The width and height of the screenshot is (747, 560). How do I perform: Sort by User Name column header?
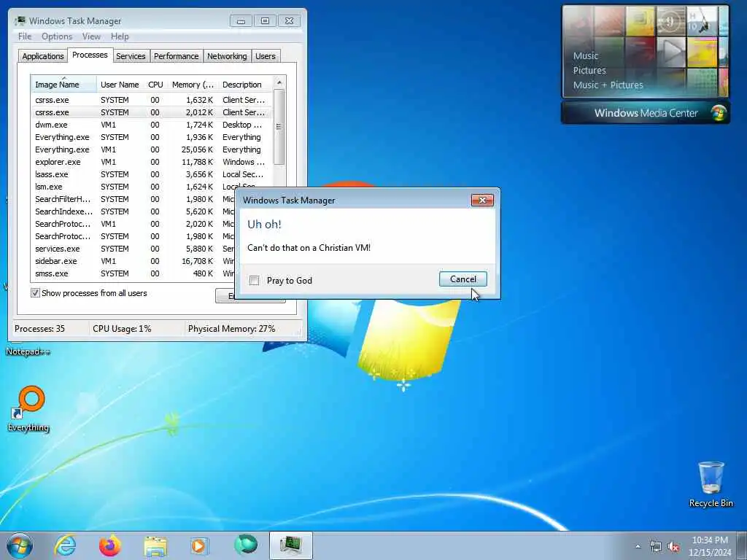tap(120, 85)
